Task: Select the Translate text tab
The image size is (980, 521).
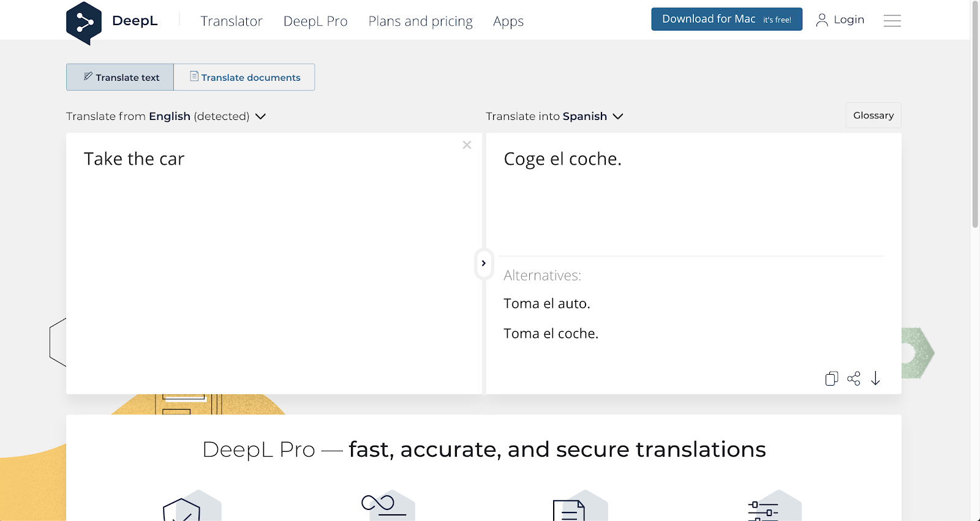Action: coord(120,77)
